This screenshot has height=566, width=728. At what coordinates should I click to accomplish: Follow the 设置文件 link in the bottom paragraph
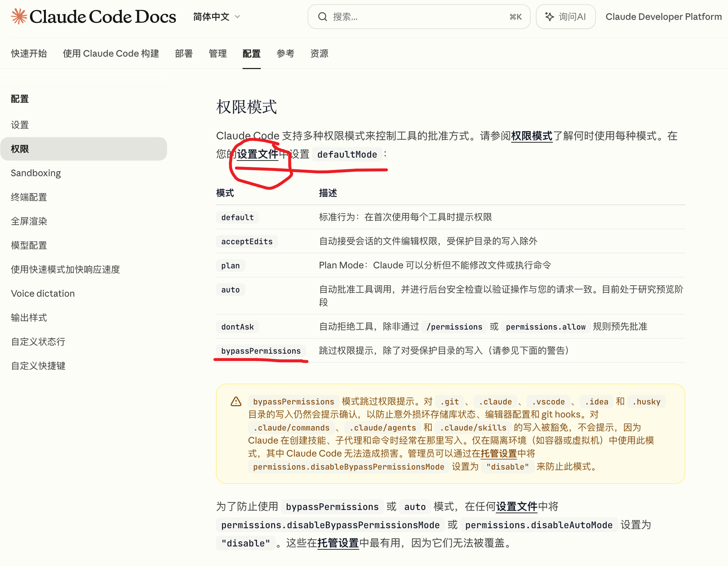[516, 506]
